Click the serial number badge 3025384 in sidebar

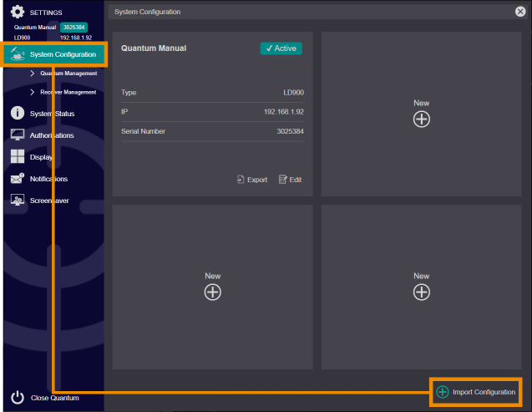pos(74,27)
